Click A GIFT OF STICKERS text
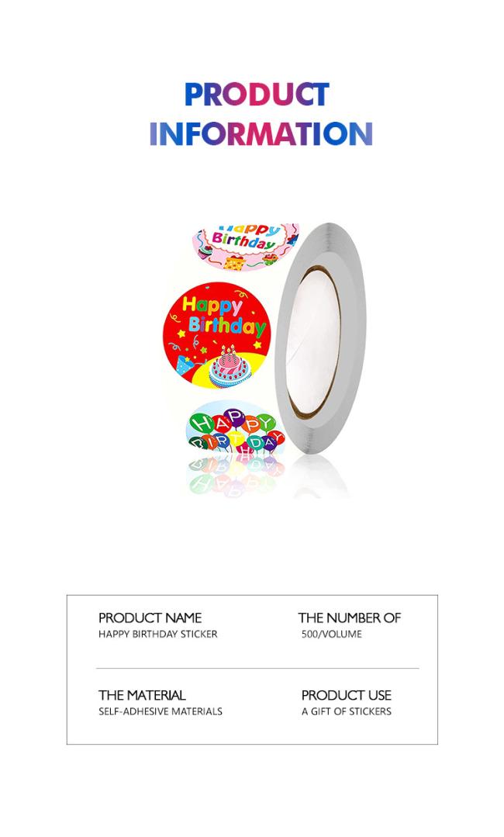 [x=347, y=711]
